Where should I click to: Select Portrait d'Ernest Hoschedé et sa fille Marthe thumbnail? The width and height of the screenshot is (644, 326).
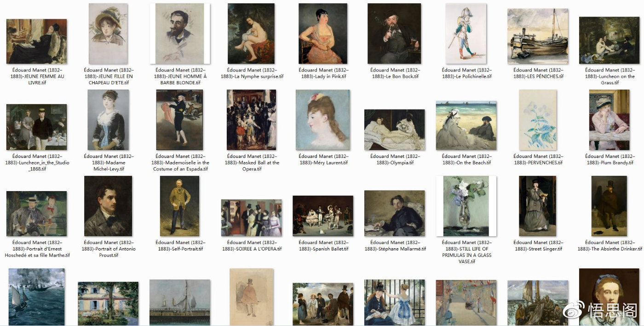tap(37, 214)
